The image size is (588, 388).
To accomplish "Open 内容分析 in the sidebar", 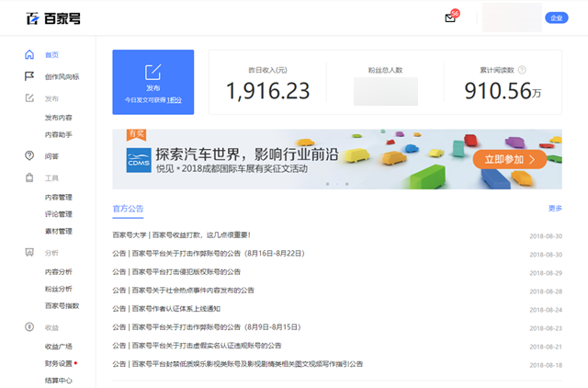I will [59, 272].
